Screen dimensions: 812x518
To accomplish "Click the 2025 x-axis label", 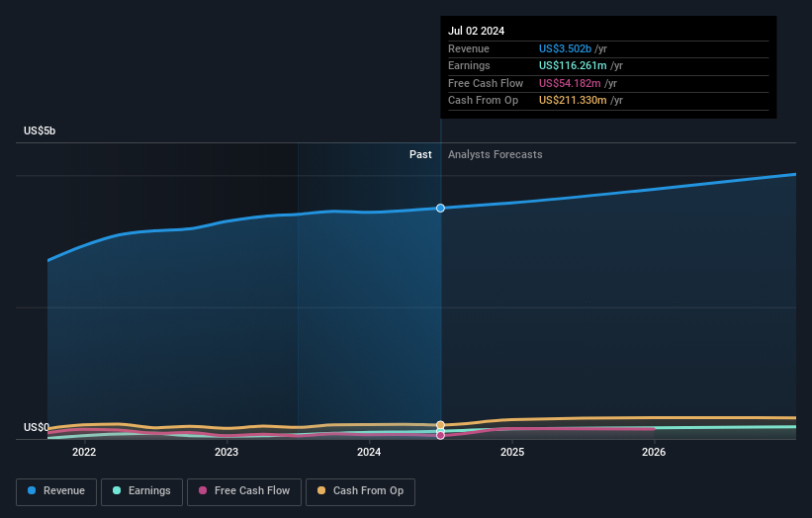I will 512,452.
